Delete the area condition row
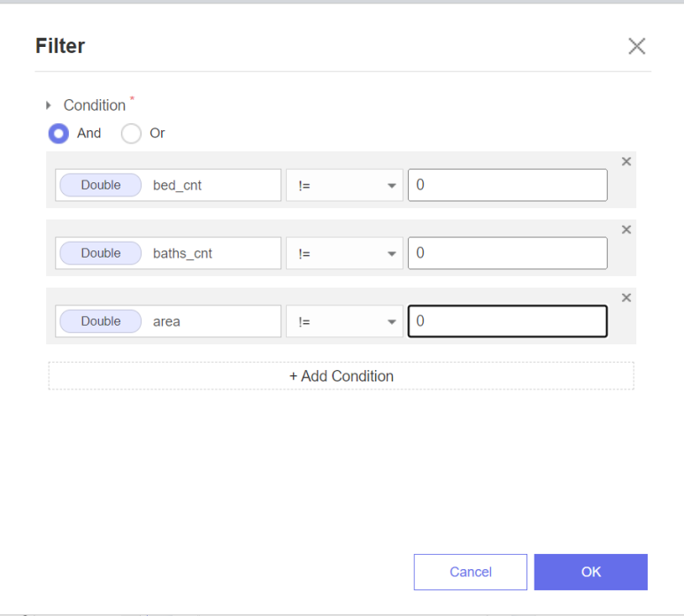This screenshot has height=616, width=684. pos(626,297)
